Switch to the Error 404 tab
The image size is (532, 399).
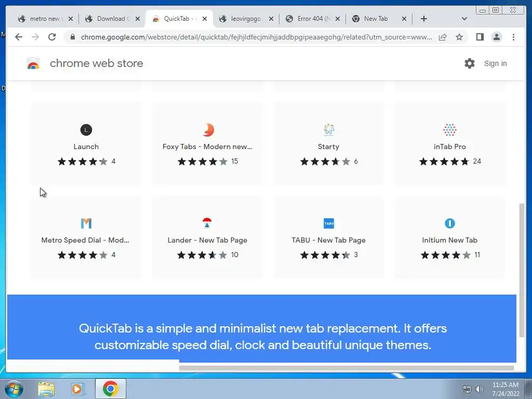(312, 19)
